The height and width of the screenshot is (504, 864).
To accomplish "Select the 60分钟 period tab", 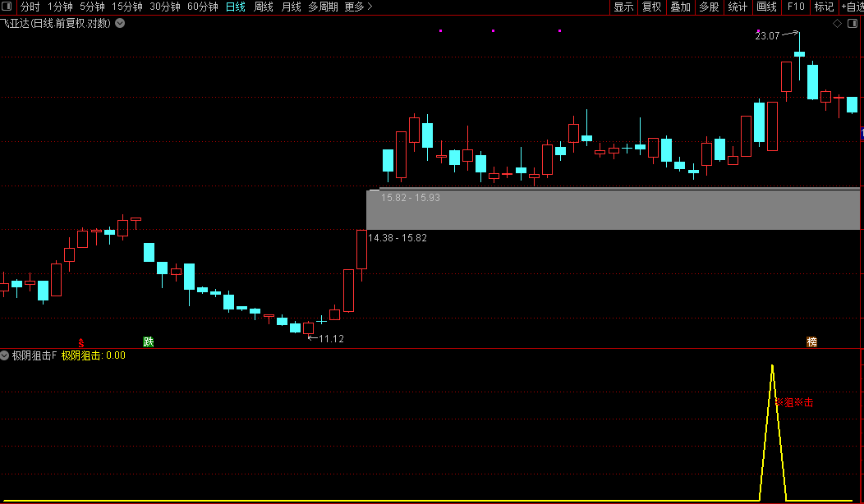I will click(x=203, y=7).
